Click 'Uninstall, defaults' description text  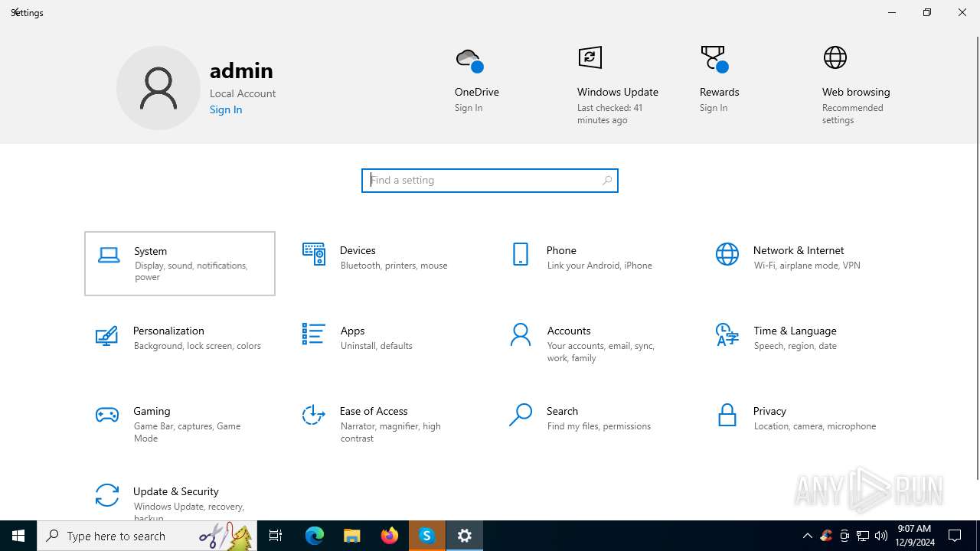coord(376,346)
